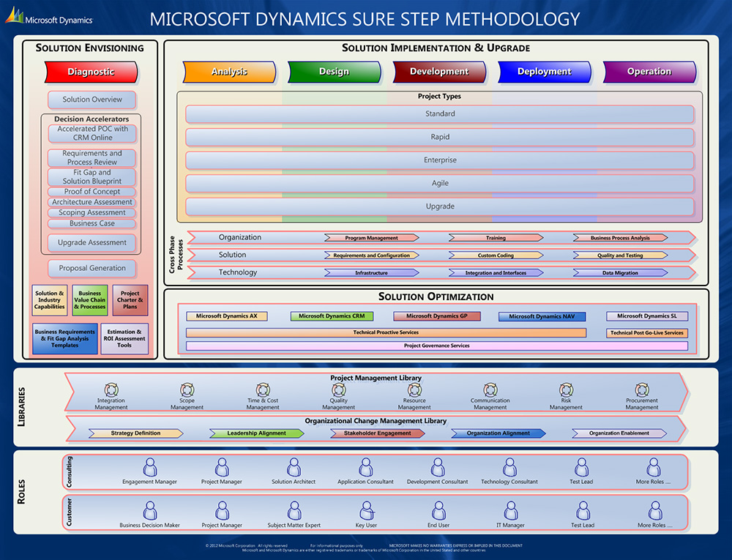Click the Solution Architect person icon

pyautogui.click(x=294, y=467)
